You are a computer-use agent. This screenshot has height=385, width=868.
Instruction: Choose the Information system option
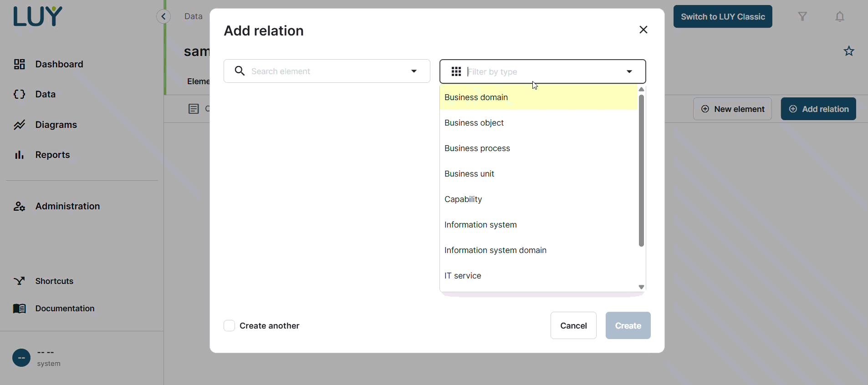pos(480,225)
